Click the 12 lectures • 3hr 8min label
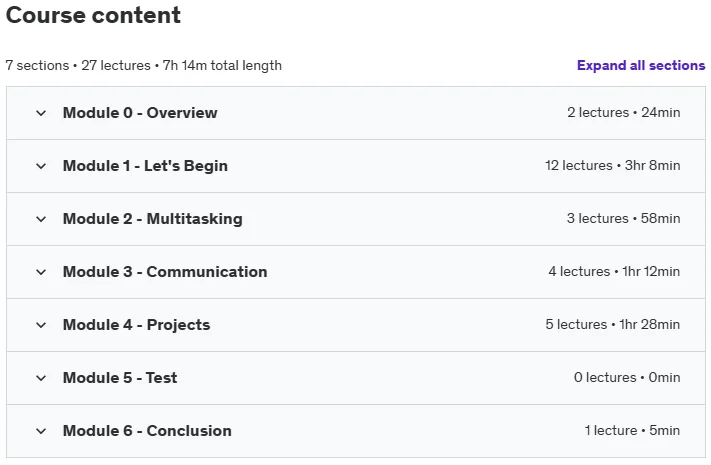Screen dimensions: 711x465 [x=613, y=165]
